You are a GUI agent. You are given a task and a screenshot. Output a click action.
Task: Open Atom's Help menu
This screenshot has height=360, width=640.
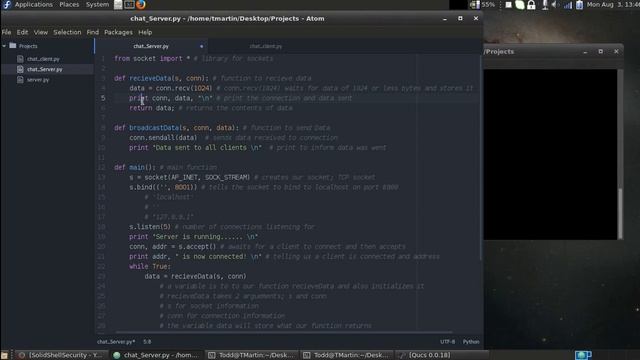[x=145, y=32]
